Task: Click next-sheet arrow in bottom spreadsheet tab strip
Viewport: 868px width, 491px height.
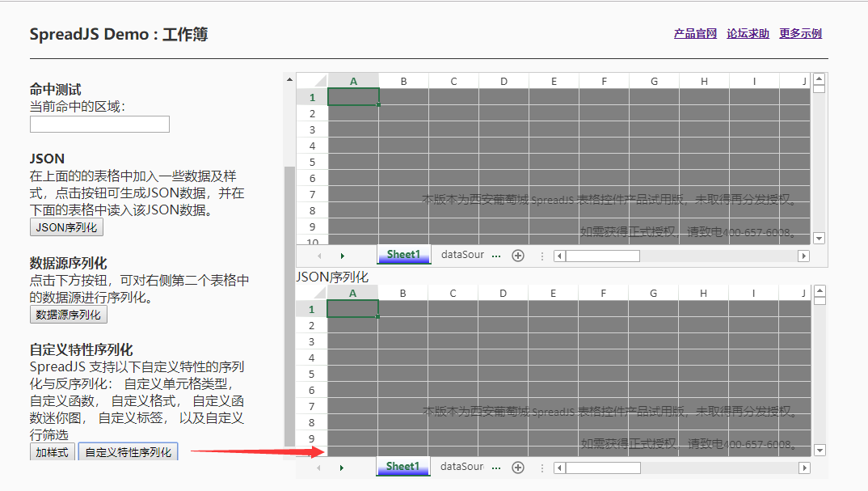Action: pos(342,468)
